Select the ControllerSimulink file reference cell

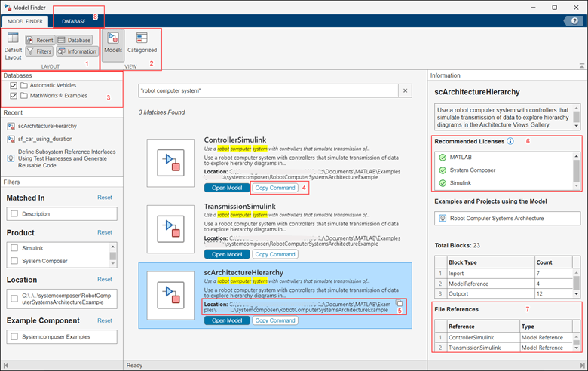483,338
